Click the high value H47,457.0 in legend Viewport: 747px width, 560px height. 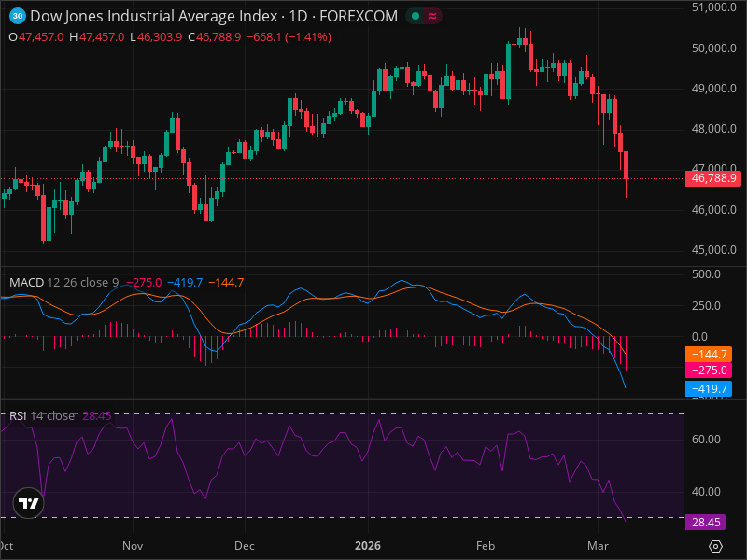click(97, 37)
